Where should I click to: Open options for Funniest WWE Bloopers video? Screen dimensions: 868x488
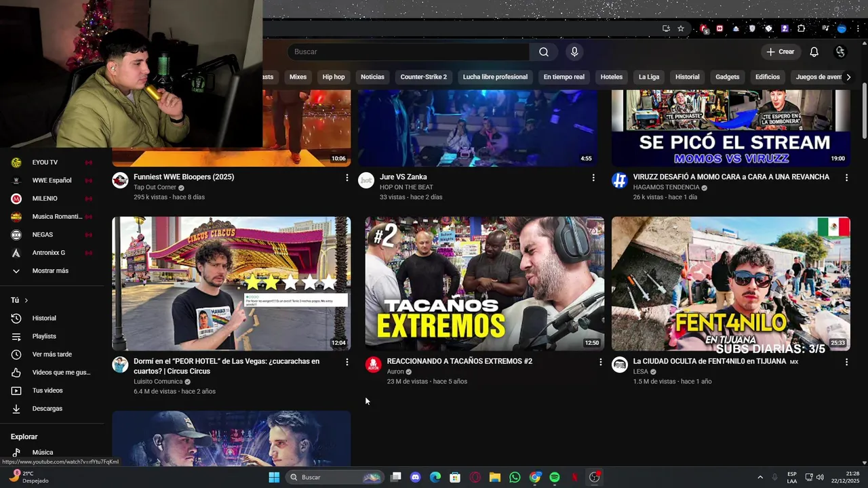pos(347,178)
